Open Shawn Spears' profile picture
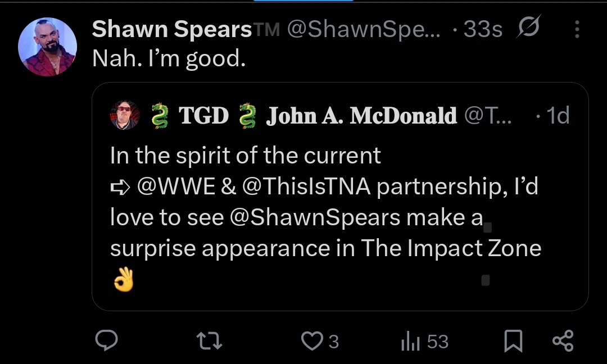607x364 pixels. [x=48, y=47]
